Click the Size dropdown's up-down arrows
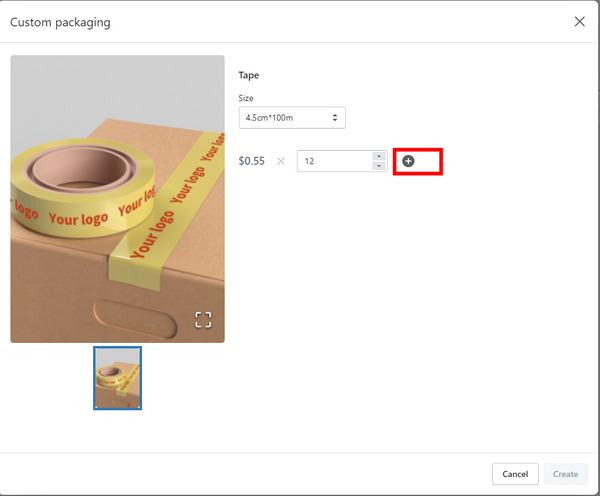The height and width of the screenshot is (496, 600). (335, 118)
